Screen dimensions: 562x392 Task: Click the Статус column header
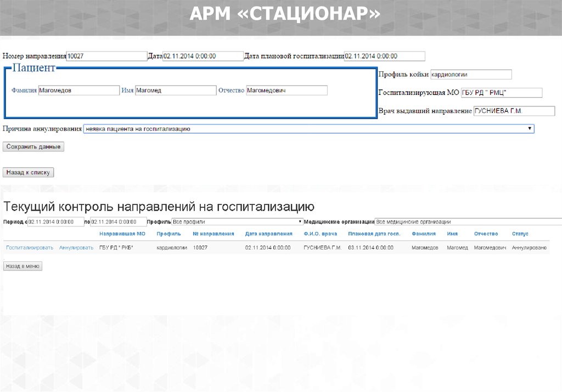[x=520, y=234]
